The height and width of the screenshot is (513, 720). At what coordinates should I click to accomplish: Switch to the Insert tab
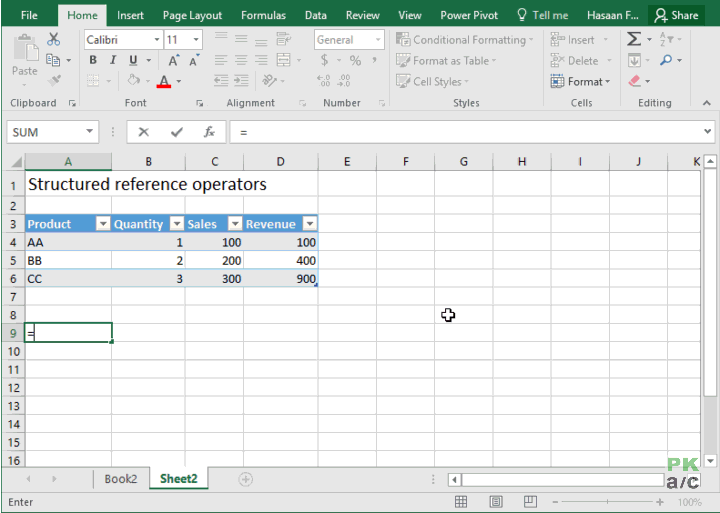pos(130,15)
